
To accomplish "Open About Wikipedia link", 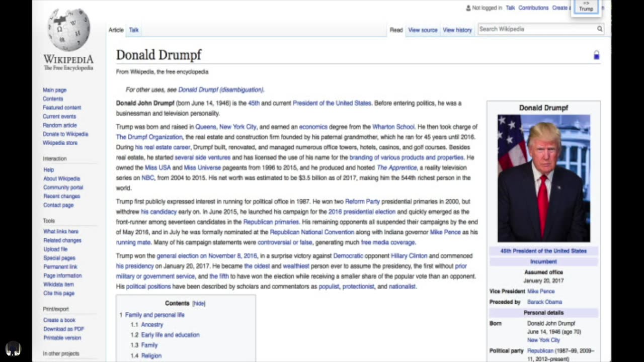I will point(61,178).
